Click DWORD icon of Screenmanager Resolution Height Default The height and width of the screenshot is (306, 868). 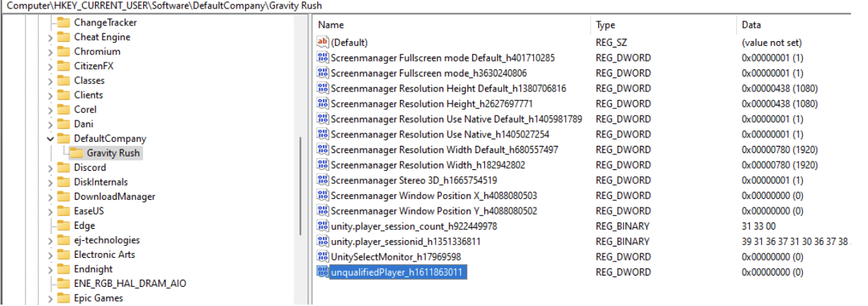[x=323, y=89]
